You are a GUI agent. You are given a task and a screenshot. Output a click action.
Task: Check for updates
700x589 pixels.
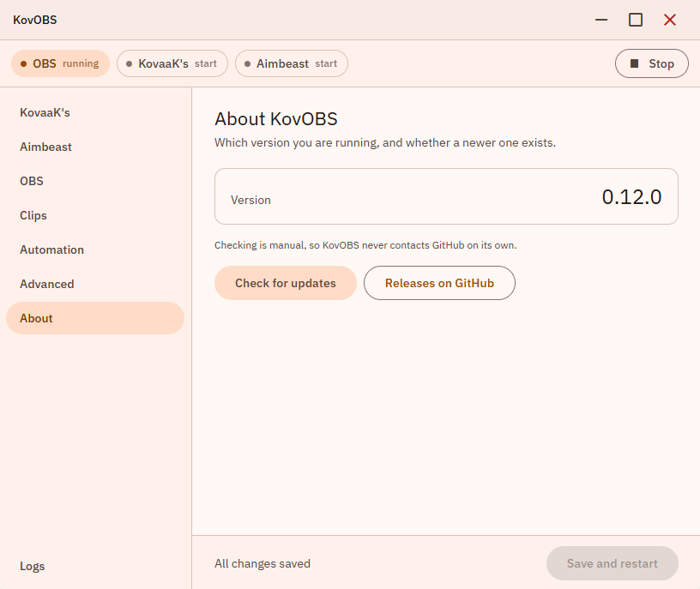pos(286,283)
